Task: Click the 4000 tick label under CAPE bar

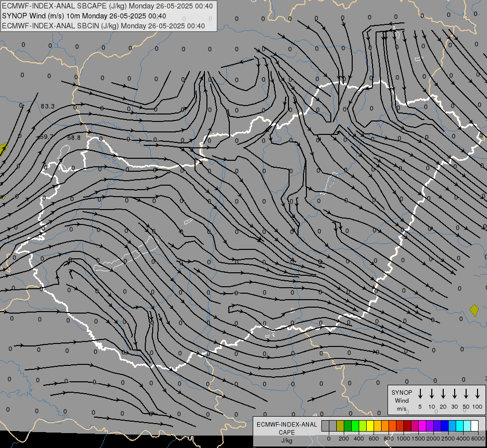Action: (463, 439)
